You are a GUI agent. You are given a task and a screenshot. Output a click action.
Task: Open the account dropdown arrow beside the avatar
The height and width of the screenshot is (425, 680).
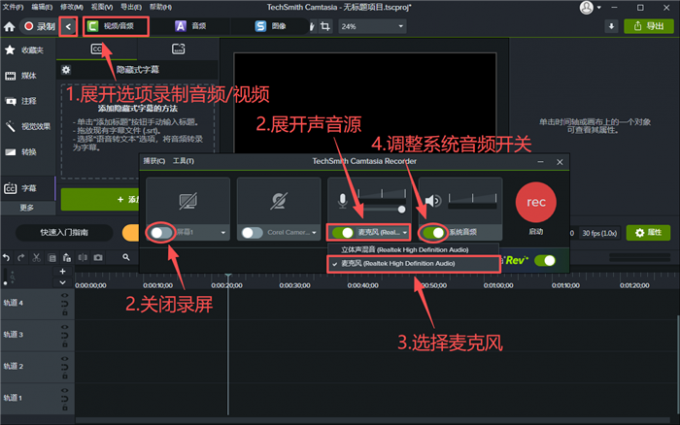[599, 7]
